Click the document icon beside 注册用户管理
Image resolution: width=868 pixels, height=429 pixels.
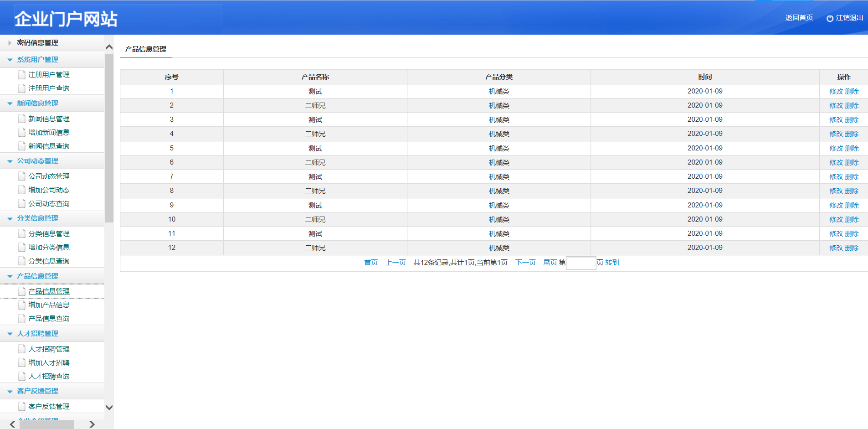pyautogui.click(x=21, y=74)
